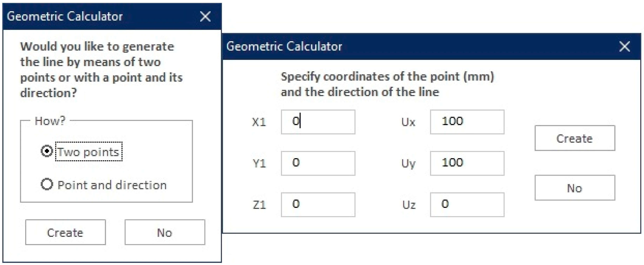Click the Y1 coordinate input field
The image size is (644, 265).
click(318, 163)
